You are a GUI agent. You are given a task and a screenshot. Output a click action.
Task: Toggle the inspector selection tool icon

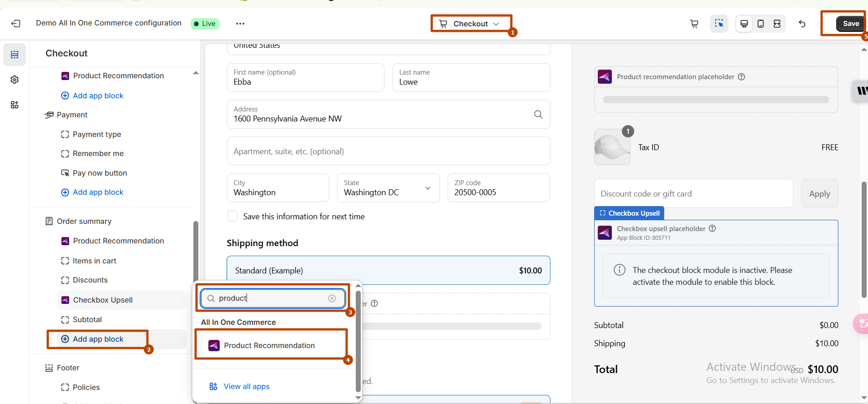719,24
